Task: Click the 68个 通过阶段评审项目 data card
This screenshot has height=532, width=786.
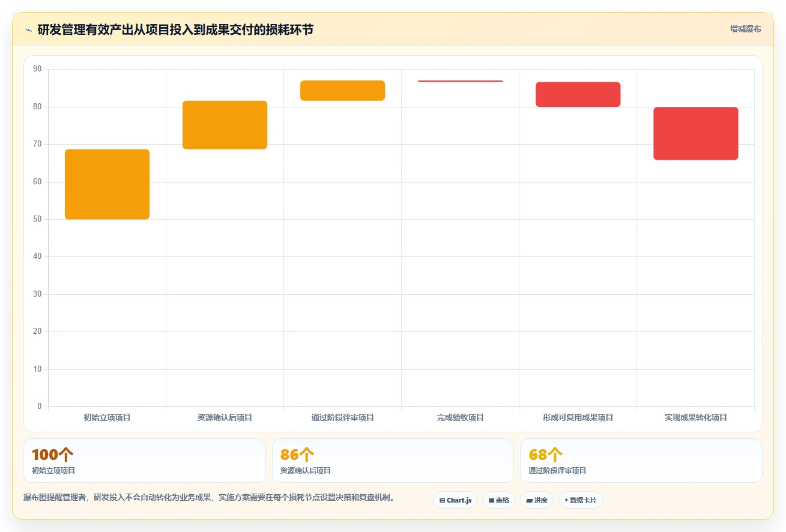Action: click(x=641, y=461)
